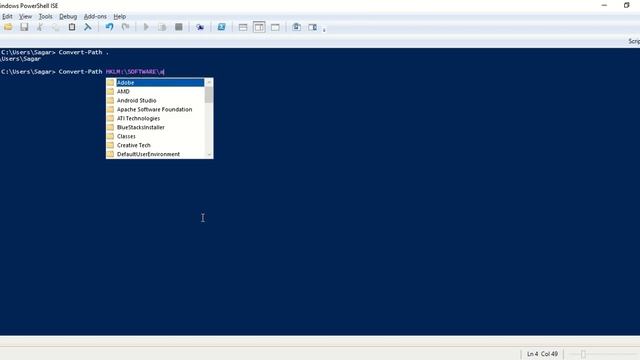Open the Tools menu

pos(45,16)
